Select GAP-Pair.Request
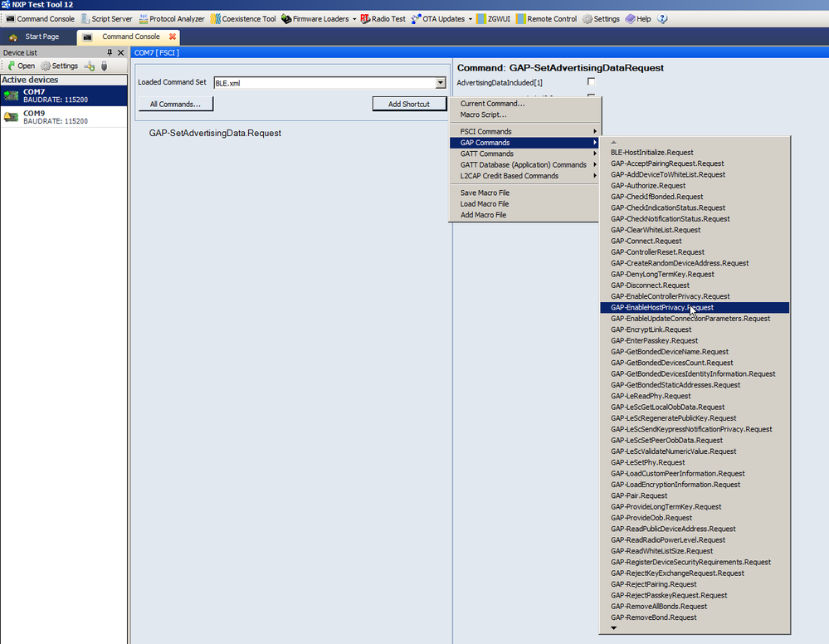The width and height of the screenshot is (829, 644). click(695, 496)
